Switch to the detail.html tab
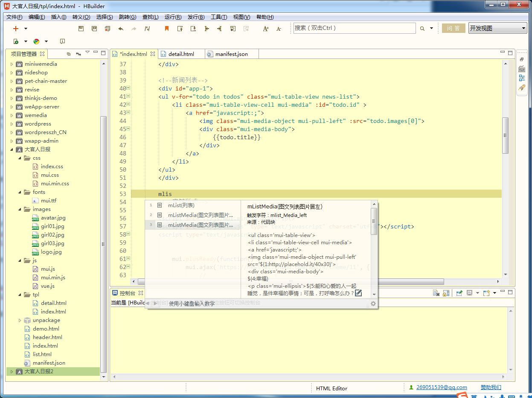532x398 pixels. tap(181, 54)
